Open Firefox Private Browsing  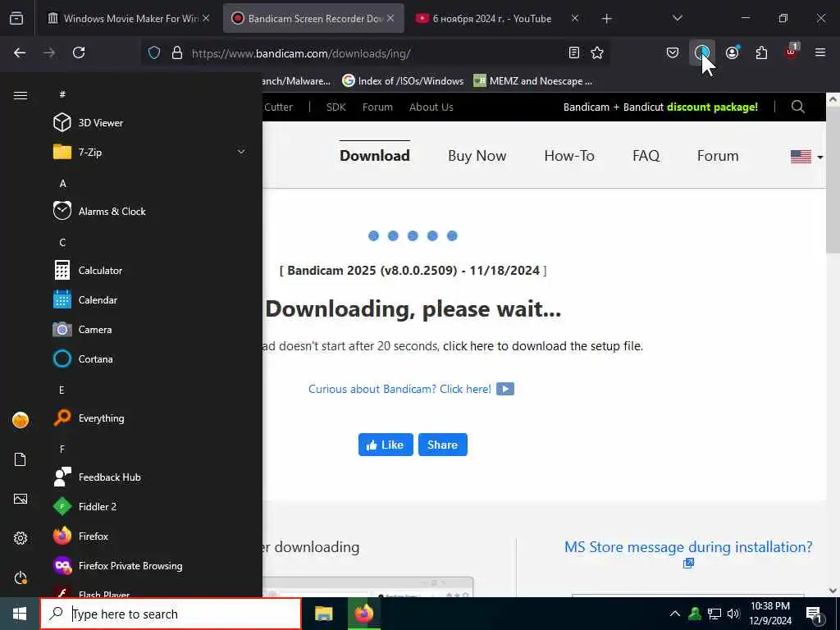click(x=118, y=566)
